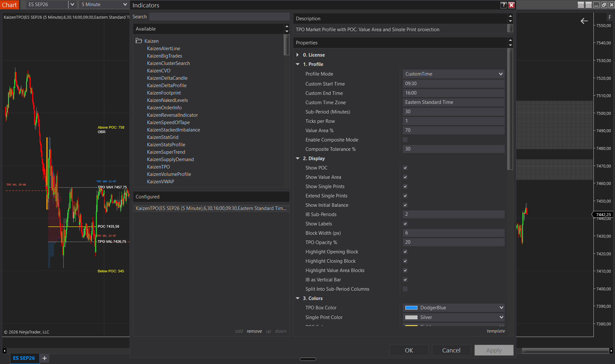
Task: Open the Indicators dialog help button
Action: (504, 5)
